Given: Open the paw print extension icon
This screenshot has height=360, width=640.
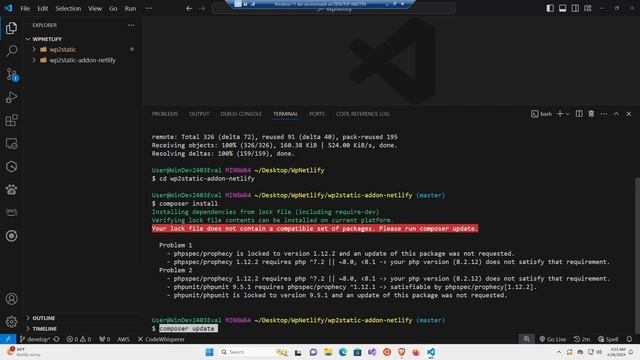Looking at the screenshot, I should point(11,189).
